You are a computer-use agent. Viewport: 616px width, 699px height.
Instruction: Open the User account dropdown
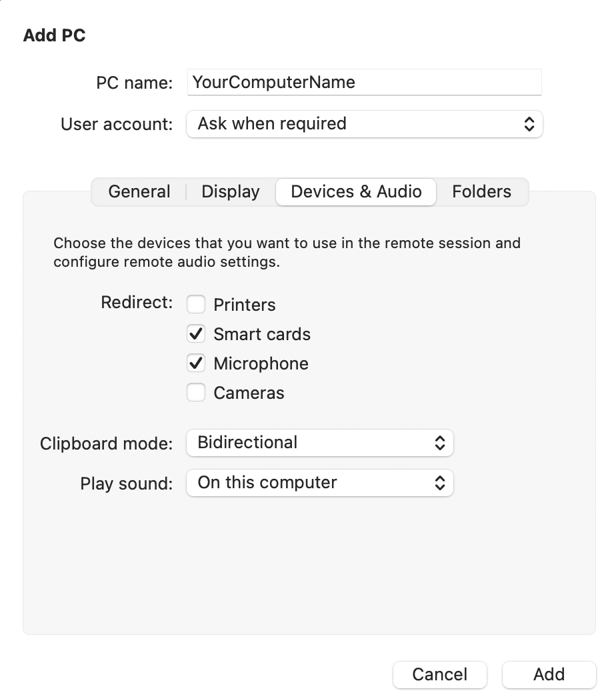point(364,124)
